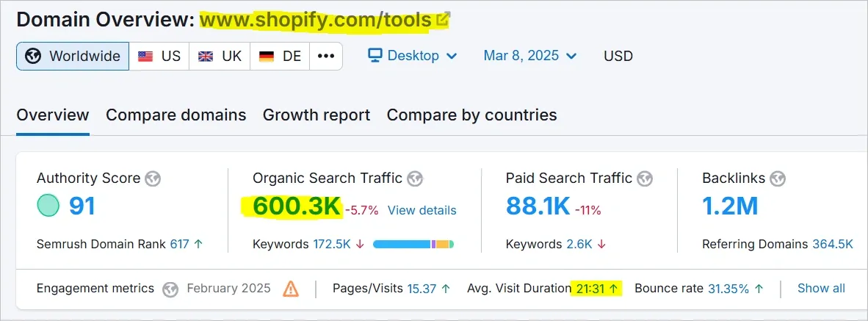Image resolution: width=868 pixels, height=321 pixels.
Task: Click organic Keywords value 172.5K
Action: 332,244
